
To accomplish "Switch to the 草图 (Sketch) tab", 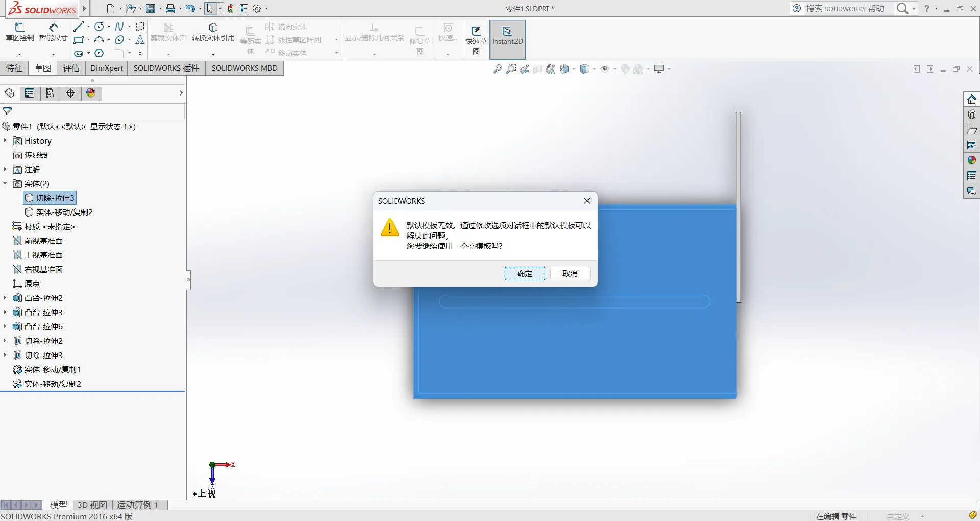I will click(43, 68).
